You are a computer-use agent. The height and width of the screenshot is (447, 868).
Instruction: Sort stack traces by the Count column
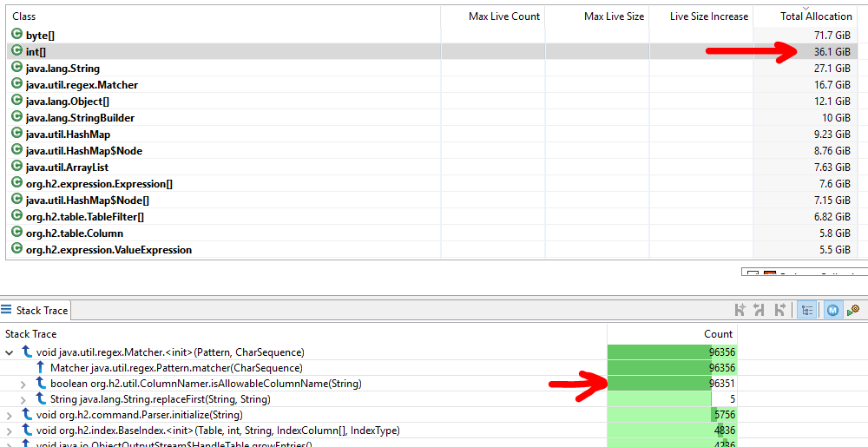[672, 334]
